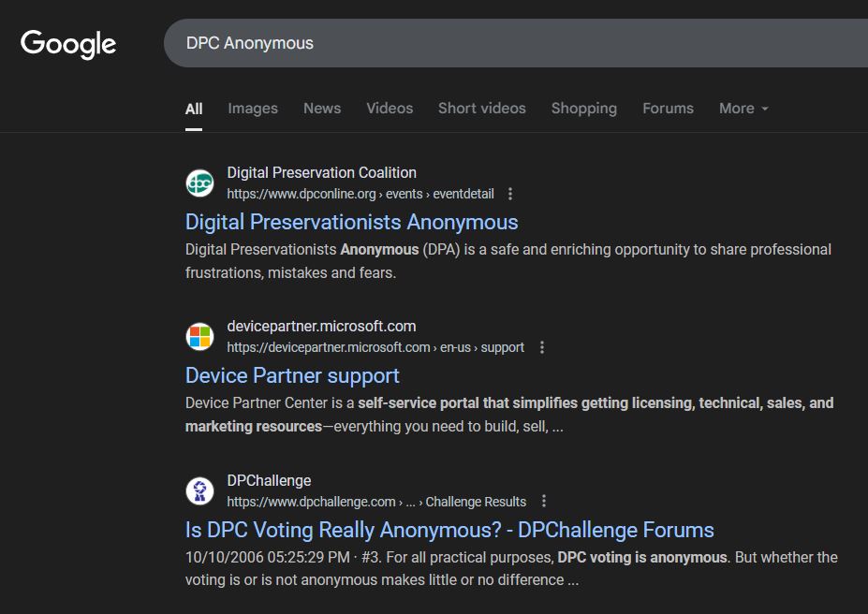Click the dpchallenge.com Challenge Results URL
The width and height of the screenshot is (868, 614).
click(376, 502)
